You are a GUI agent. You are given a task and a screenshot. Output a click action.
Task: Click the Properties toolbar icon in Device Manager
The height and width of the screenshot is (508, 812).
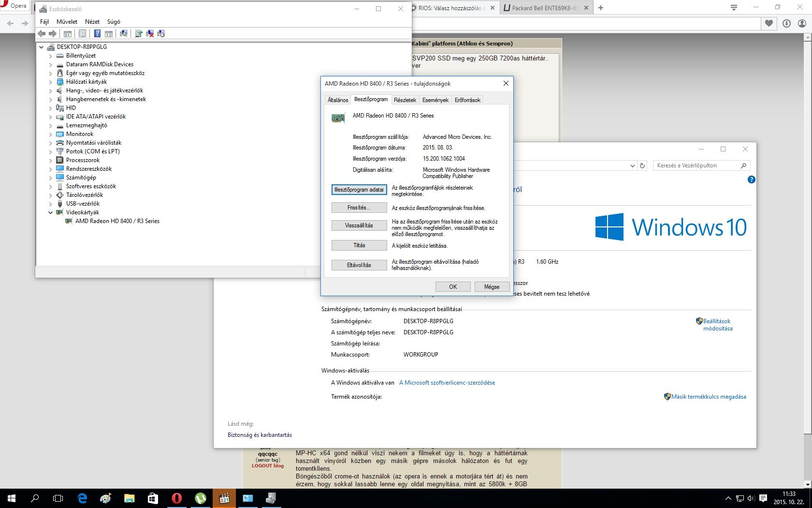point(82,33)
